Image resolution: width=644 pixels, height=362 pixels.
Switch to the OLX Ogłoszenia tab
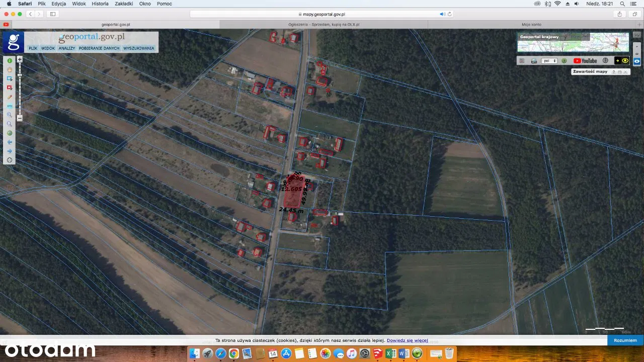(x=324, y=24)
